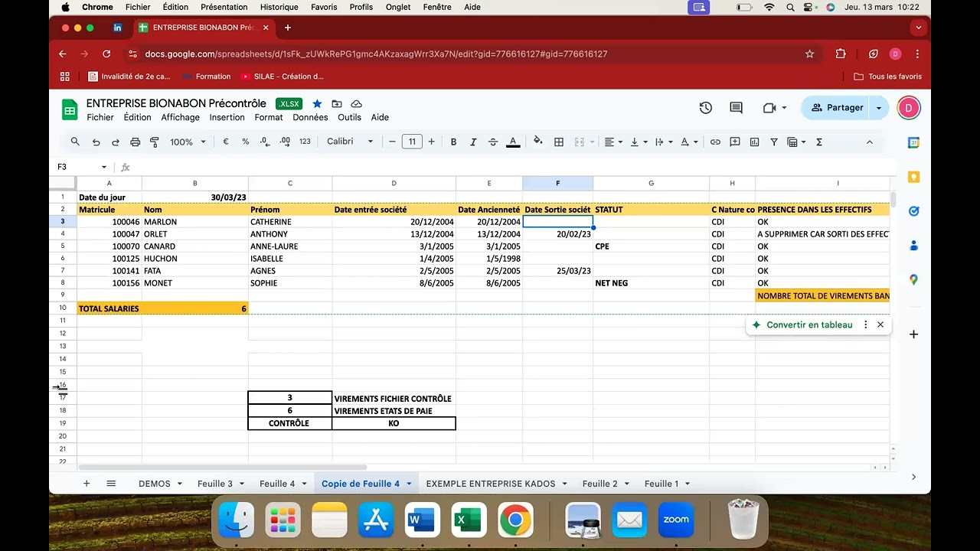Open the Insertion menu
This screenshot has height=551, width=980.
[227, 117]
